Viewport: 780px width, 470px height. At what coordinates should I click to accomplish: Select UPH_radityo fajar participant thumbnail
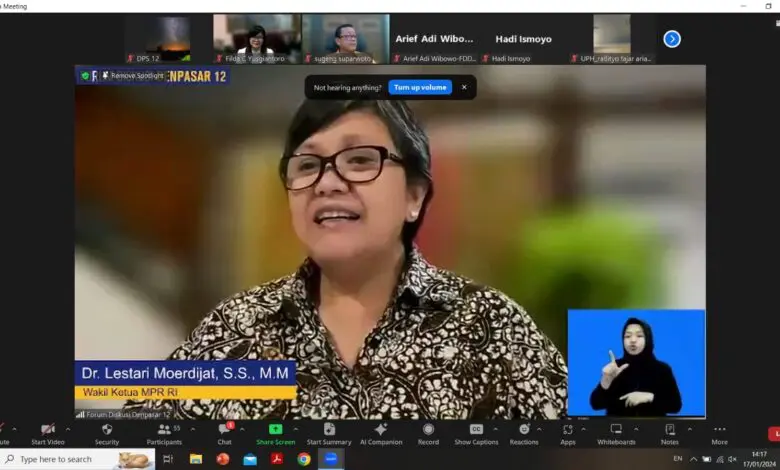click(612, 39)
